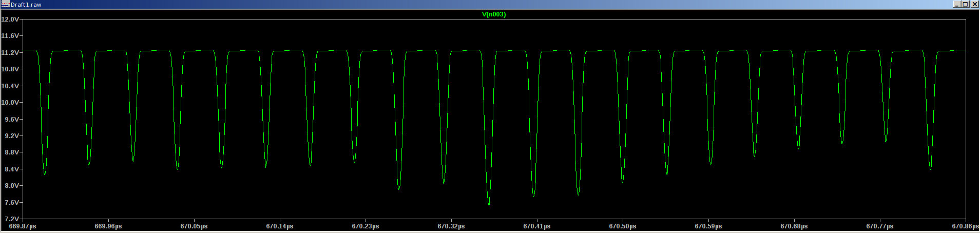Click the 670.05µs time axis label
The width and height of the screenshot is (980, 233).
click(194, 226)
